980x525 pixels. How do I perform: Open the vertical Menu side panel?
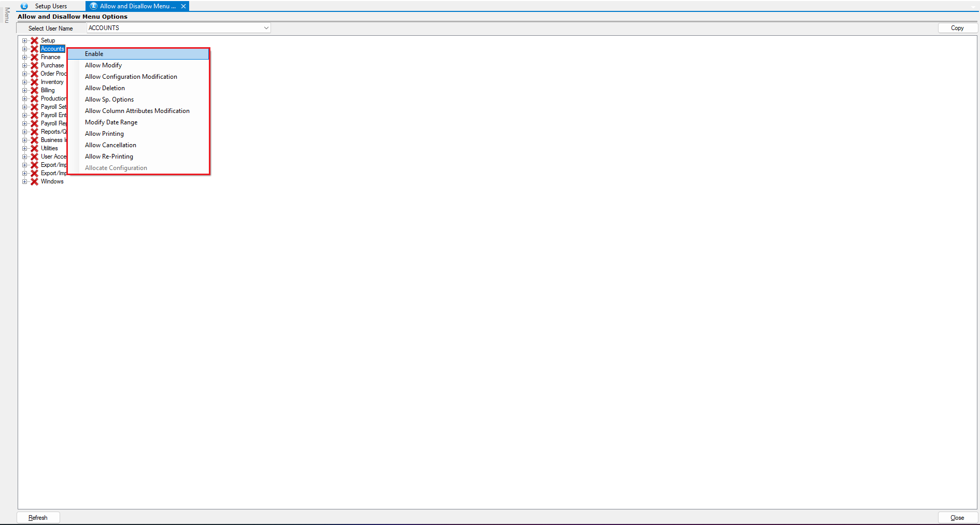pyautogui.click(x=7, y=15)
